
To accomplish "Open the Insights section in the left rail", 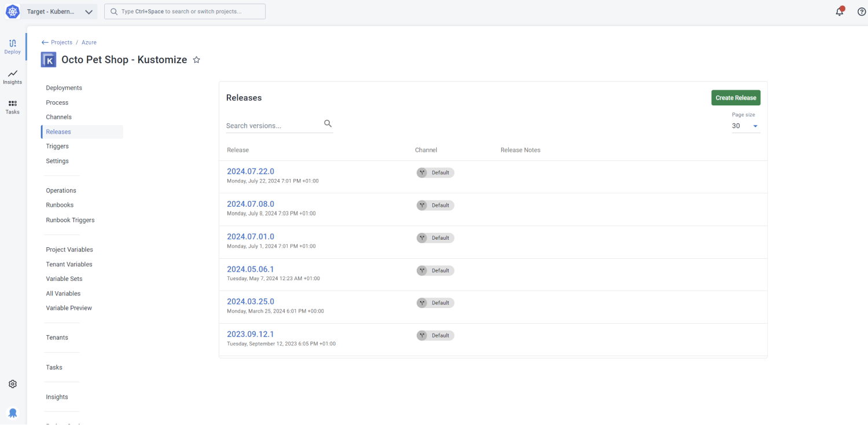I will pos(12,77).
